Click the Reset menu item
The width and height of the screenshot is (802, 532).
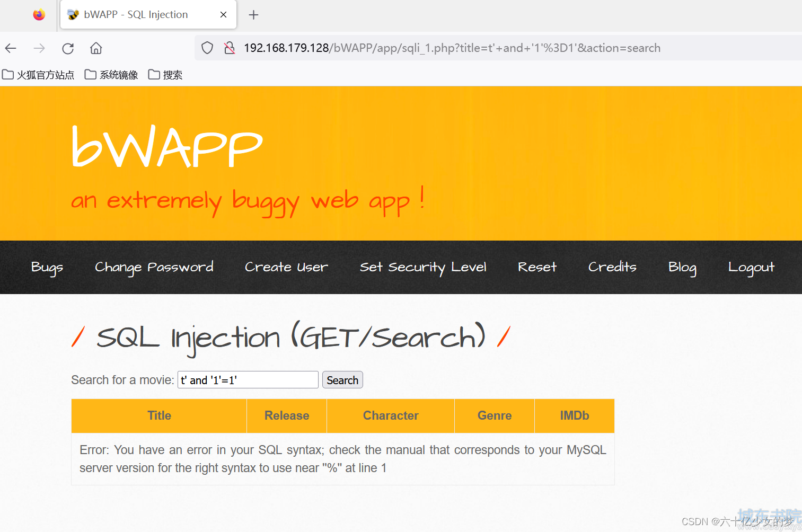click(x=537, y=267)
